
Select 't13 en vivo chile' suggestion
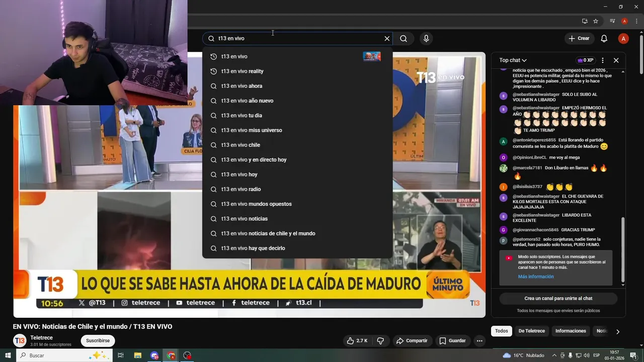[297, 145]
